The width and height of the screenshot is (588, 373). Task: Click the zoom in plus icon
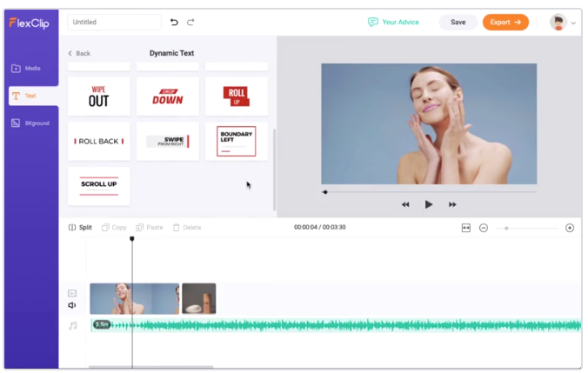[x=570, y=228]
